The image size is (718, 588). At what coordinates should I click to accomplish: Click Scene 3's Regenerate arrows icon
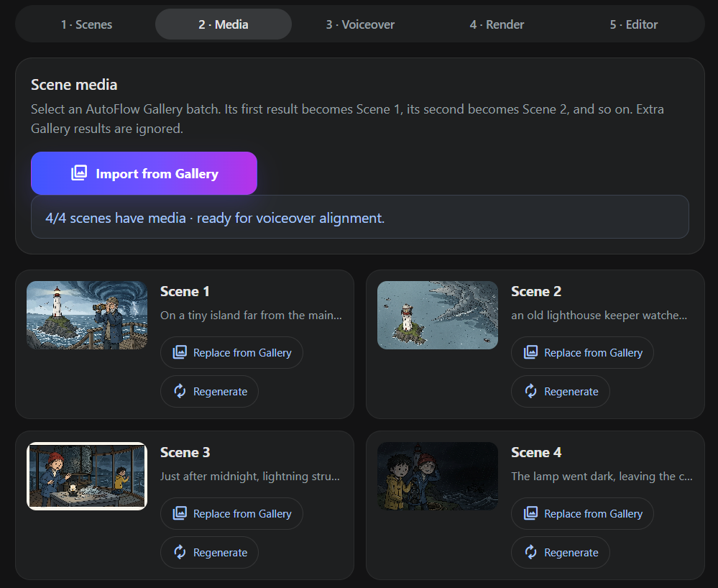[x=180, y=552]
